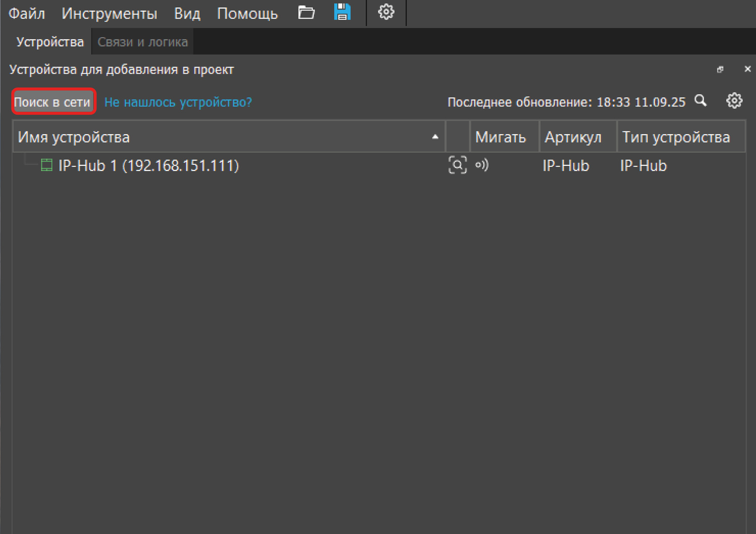The height and width of the screenshot is (534, 756).
Task: Select the Устройства tab
Action: pos(50,42)
